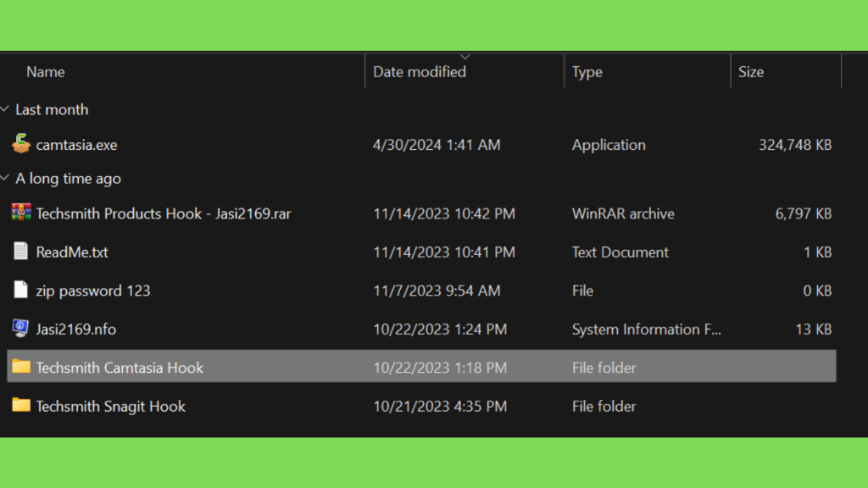
Task: Click the Last month group label
Action: 52,109
